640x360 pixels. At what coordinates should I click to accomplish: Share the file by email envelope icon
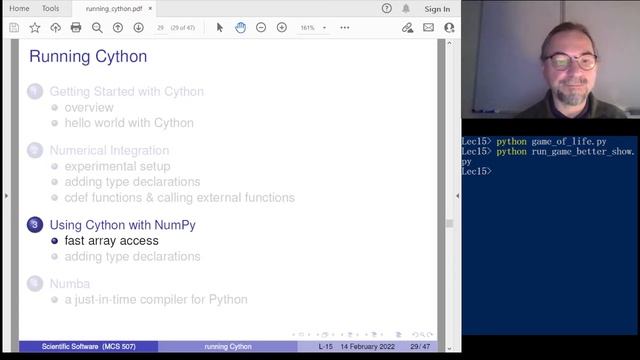coord(428,28)
